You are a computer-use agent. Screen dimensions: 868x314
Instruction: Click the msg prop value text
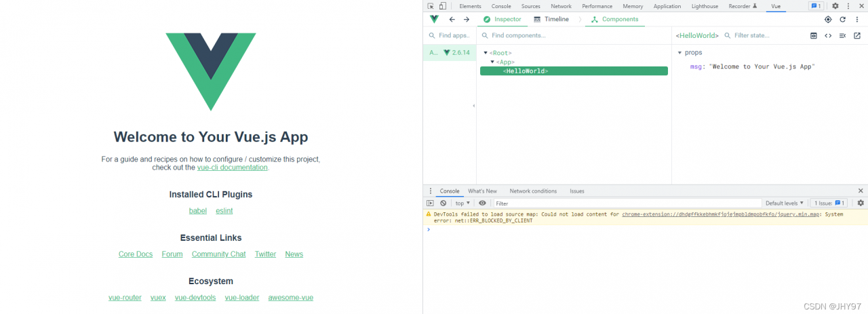click(x=761, y=66)
